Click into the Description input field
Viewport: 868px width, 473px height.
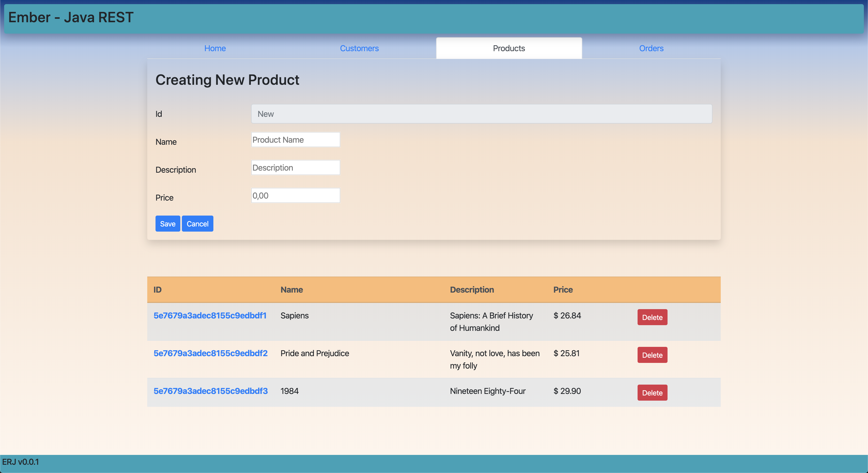(296, 167)
